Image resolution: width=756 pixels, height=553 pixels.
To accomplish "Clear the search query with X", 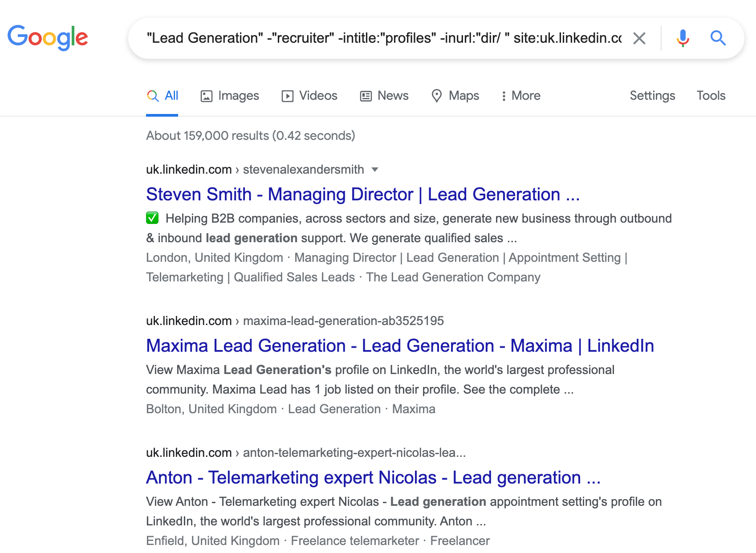I will pos(639,38).
